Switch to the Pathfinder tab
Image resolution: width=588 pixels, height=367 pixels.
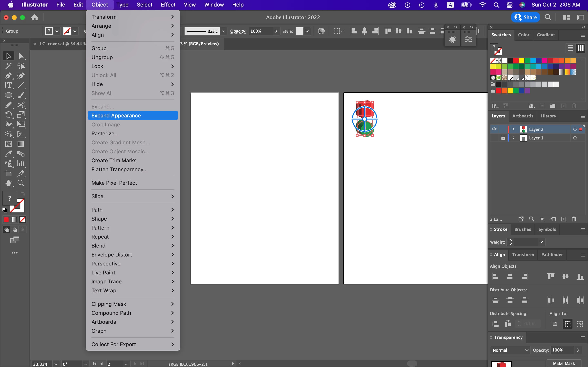pos(552,254)
